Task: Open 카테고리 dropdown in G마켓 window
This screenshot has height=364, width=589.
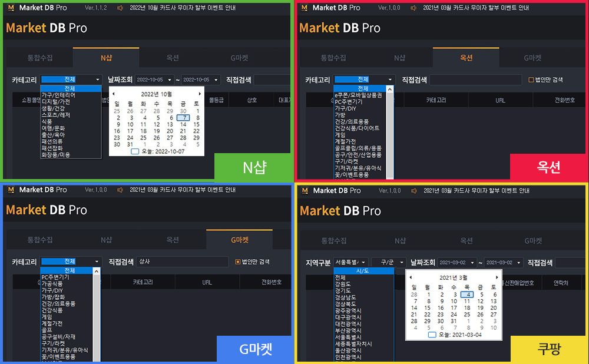Action: tap(71, 262)
